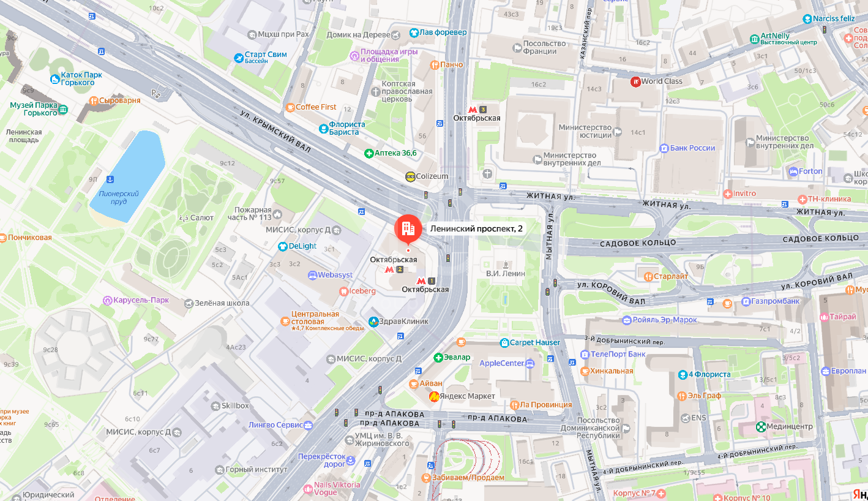868x501 pixels.
Task: Select the Аптека 36,6 pharmacy icon
Action: [x=369, y=153]
